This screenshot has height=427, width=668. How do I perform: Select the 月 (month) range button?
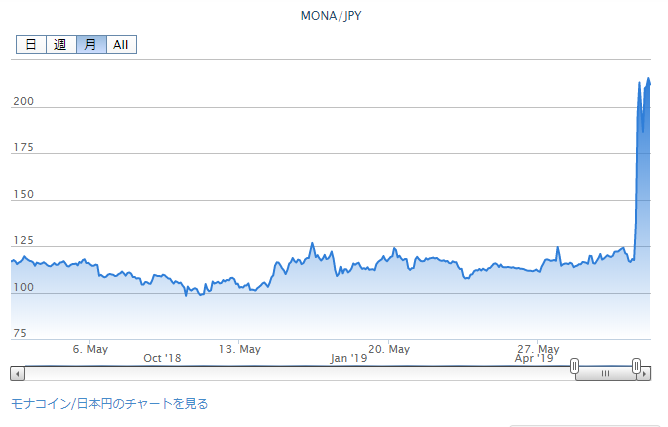[x=91, y=45]
